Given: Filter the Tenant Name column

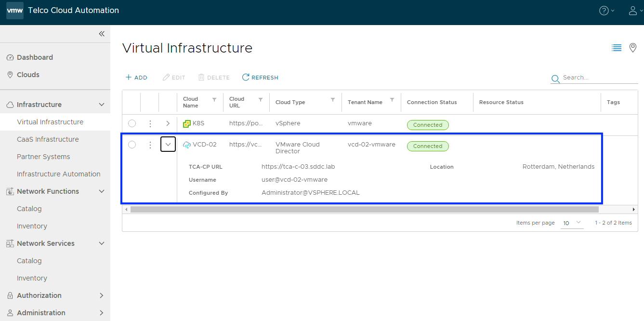Looking at the screenshot, I should 392,100.
